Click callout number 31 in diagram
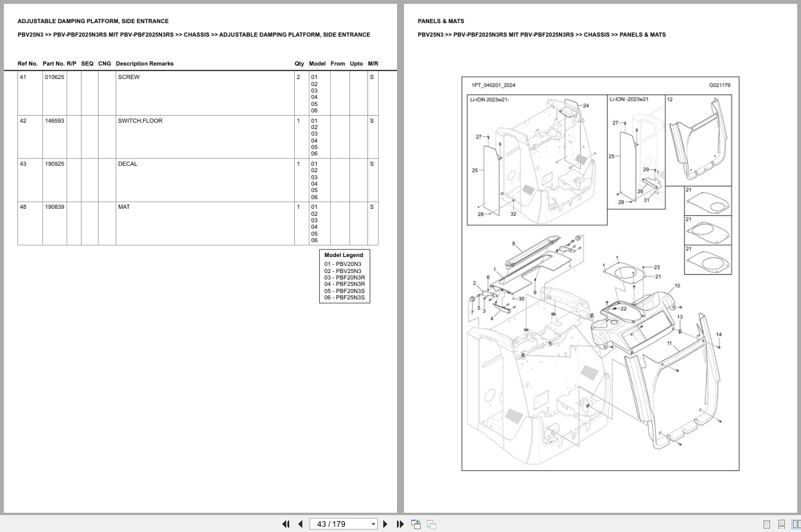Image resolution: width=801 pixels, height=532 pixels. pyautogui.click(x=646, y=200)
